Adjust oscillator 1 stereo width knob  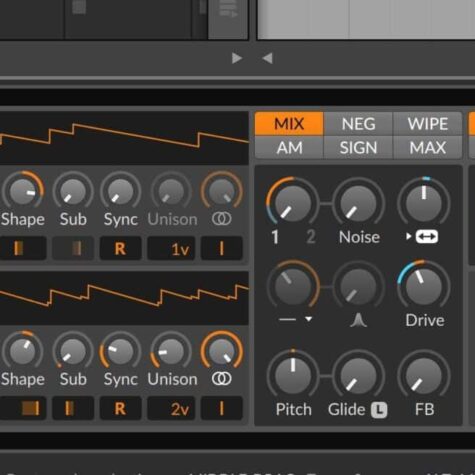pos(222,191)
